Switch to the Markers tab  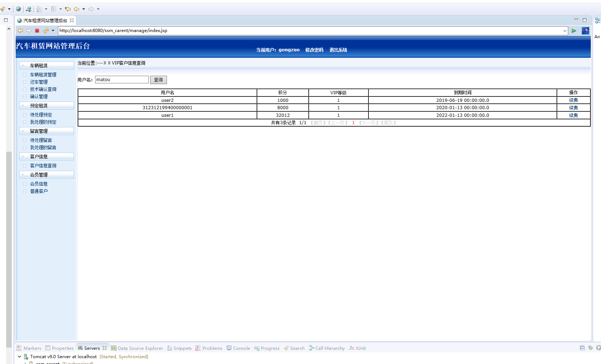pos(29,348)
